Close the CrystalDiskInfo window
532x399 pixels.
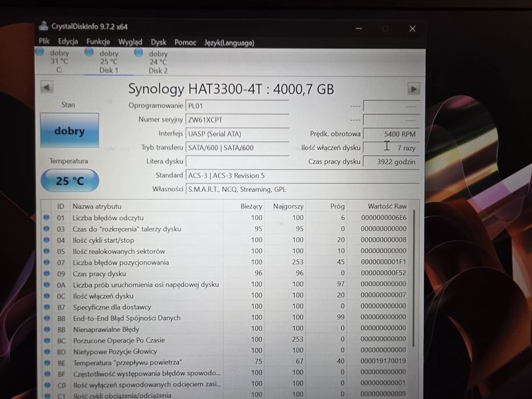pos(412,29)
